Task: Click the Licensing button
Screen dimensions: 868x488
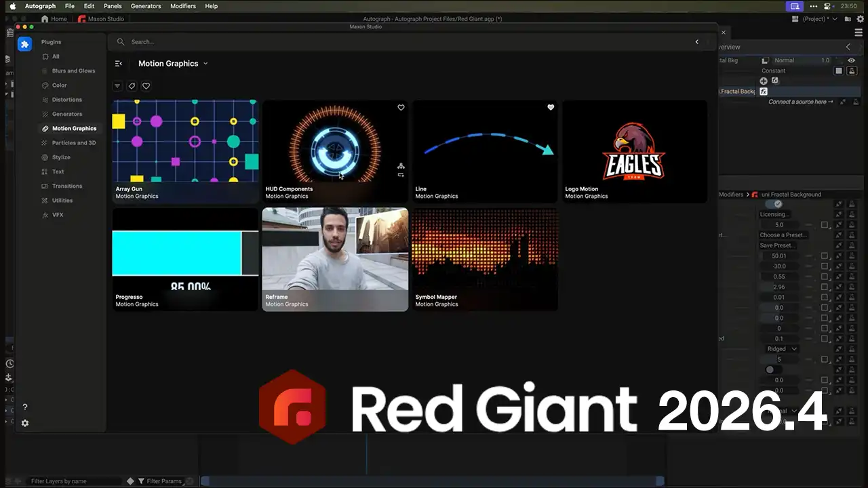Action: click(773, 214)
